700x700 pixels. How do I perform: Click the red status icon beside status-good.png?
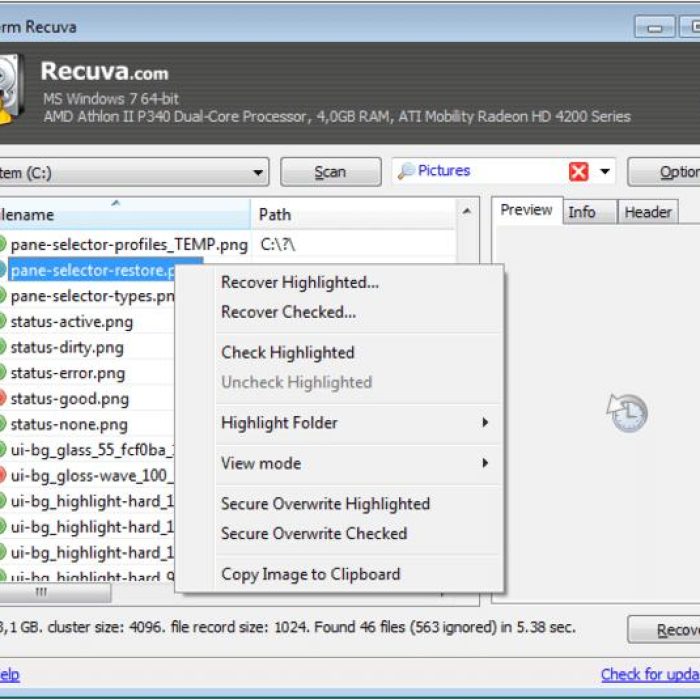(x=2, y=398)
